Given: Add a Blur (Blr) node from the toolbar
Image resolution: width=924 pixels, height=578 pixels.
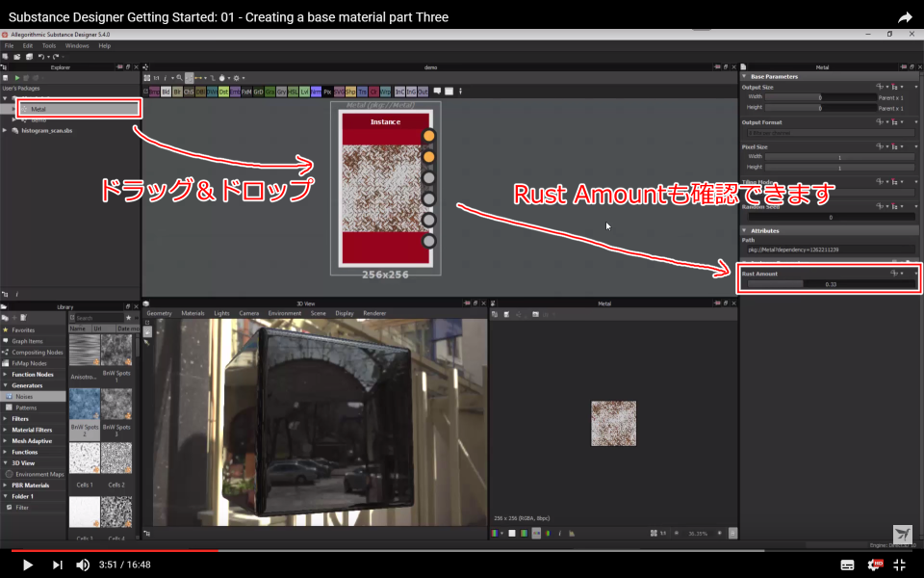Looking at the screenshot, I should point(177,92).
